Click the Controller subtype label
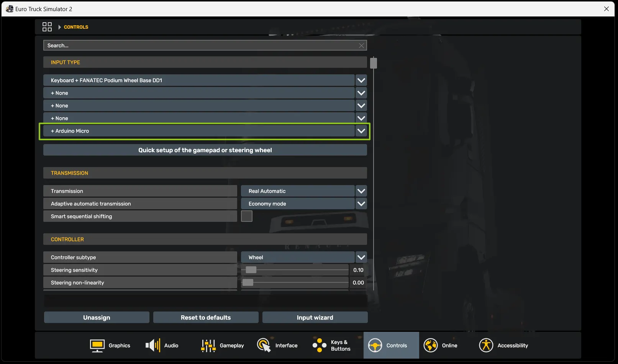The image size is (618, 364). pyautogui.click(x=140, y=257)
